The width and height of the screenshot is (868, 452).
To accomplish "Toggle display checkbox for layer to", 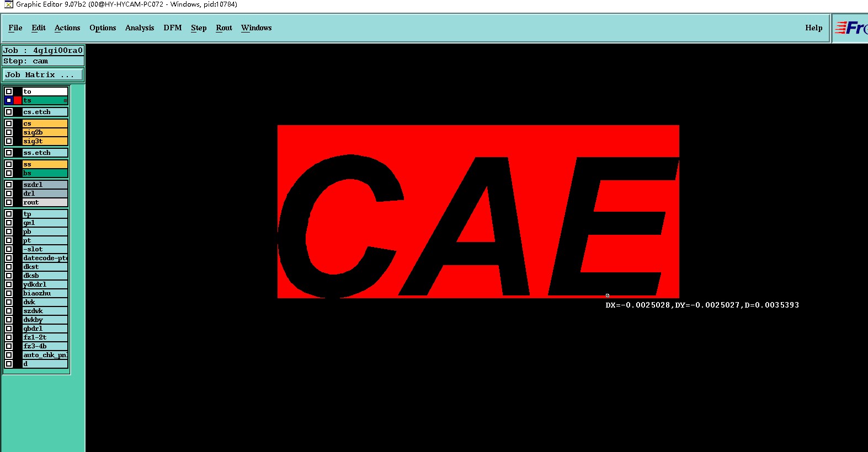I will tap(9, 92).
